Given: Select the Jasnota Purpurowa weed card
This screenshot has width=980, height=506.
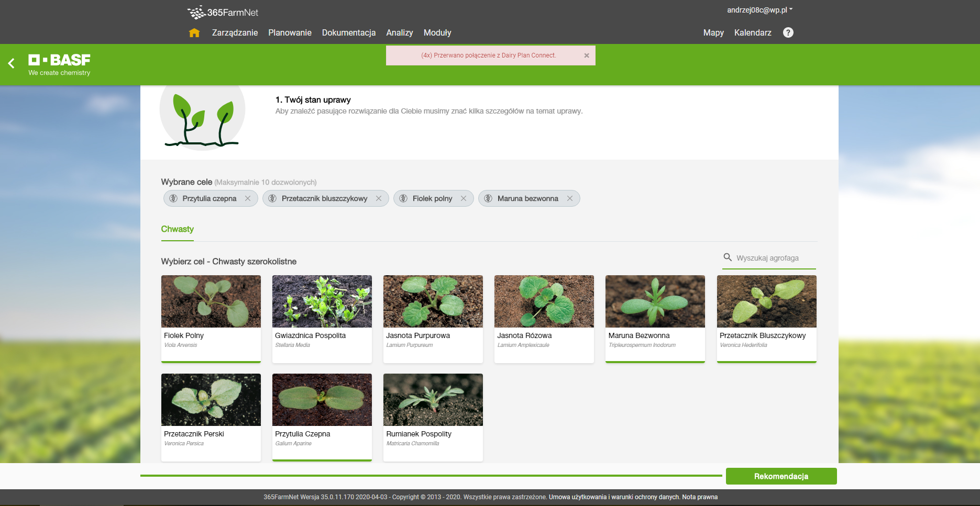Looking at the screenshot, I should pyautogui.click(x=433, y=318).
